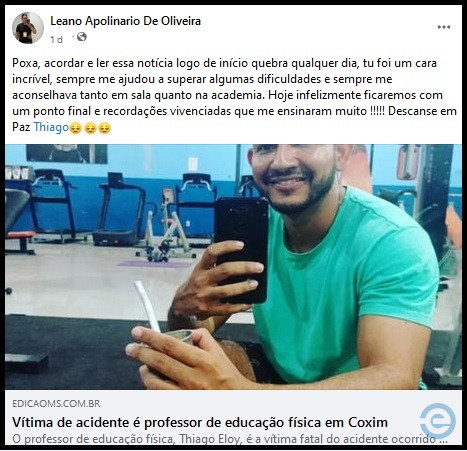Click the first sad emoji after Thiago
Screen dimensions: 467x451
(76, 128)
